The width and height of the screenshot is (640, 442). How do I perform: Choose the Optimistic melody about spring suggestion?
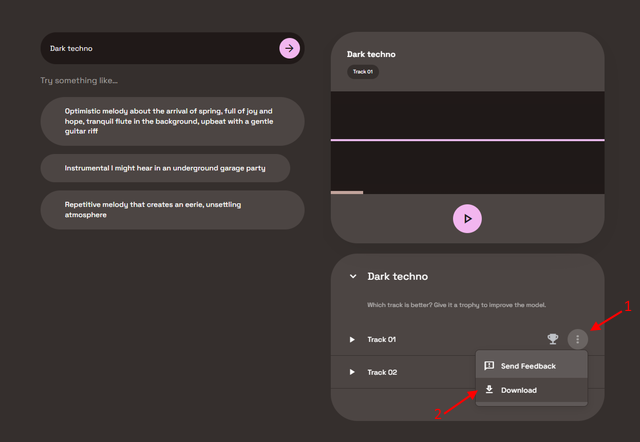[x=172, y=121]
